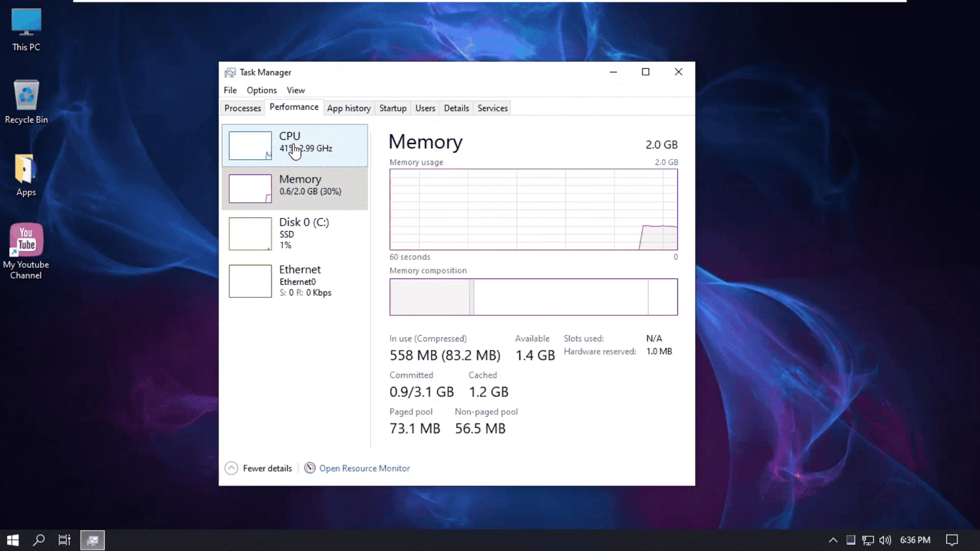Open taskbar Search magnifier
The width and height of the screenshot is (980, 551).
[x=39, y=540]
